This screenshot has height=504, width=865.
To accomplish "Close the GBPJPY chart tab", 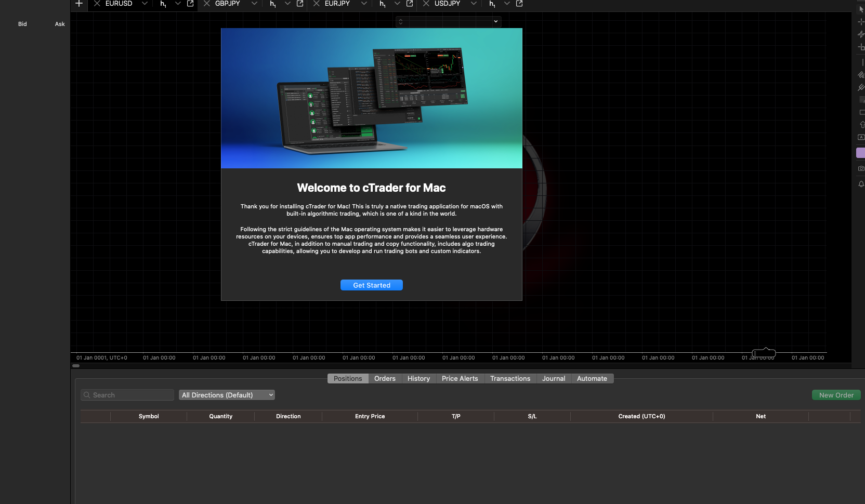I will pos(206,4).
